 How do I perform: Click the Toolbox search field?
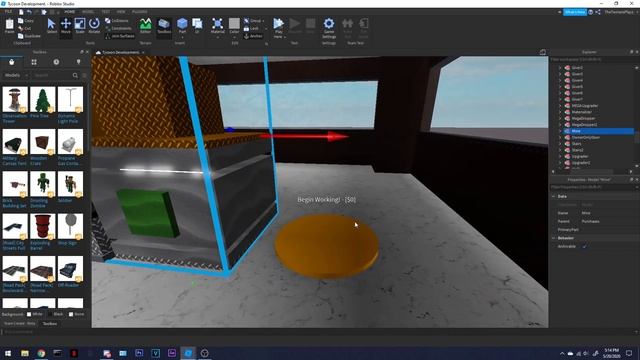(x=52, y=76)
